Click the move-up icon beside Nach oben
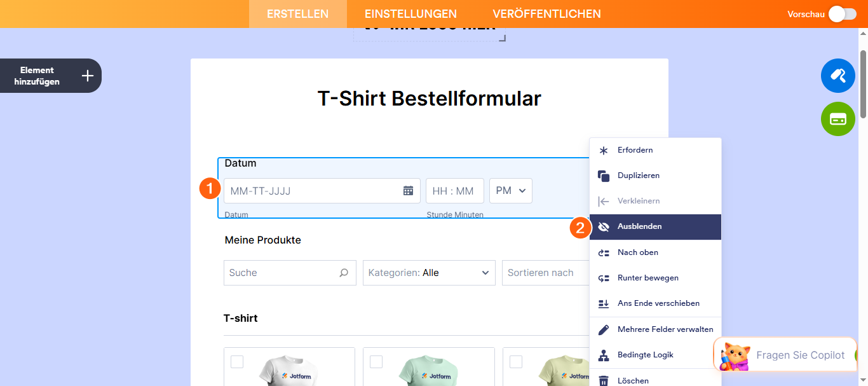The image size is (868, 386). point(604,252)
